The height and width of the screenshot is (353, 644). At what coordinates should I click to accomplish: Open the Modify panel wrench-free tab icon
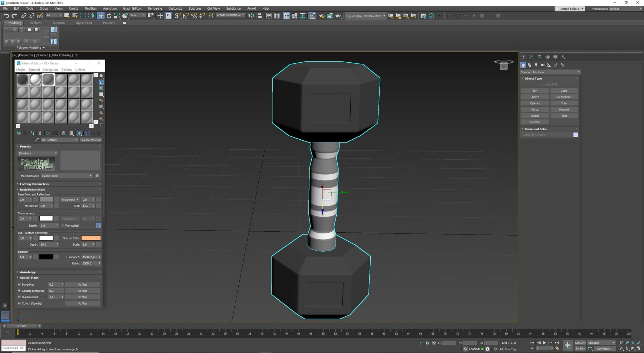pos(531,57)
